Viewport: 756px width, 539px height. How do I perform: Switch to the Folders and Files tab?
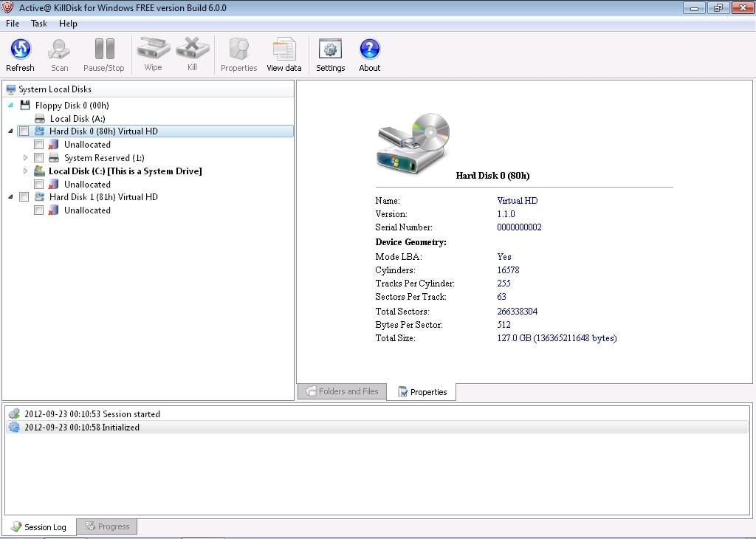(342, 391)
